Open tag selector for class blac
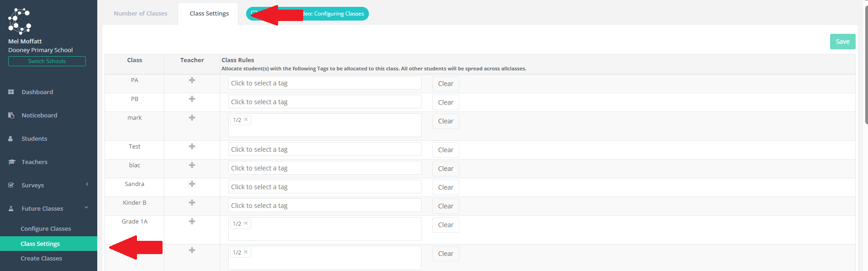Viewport: 868px width, 271px height. click(x=325, y=168)
